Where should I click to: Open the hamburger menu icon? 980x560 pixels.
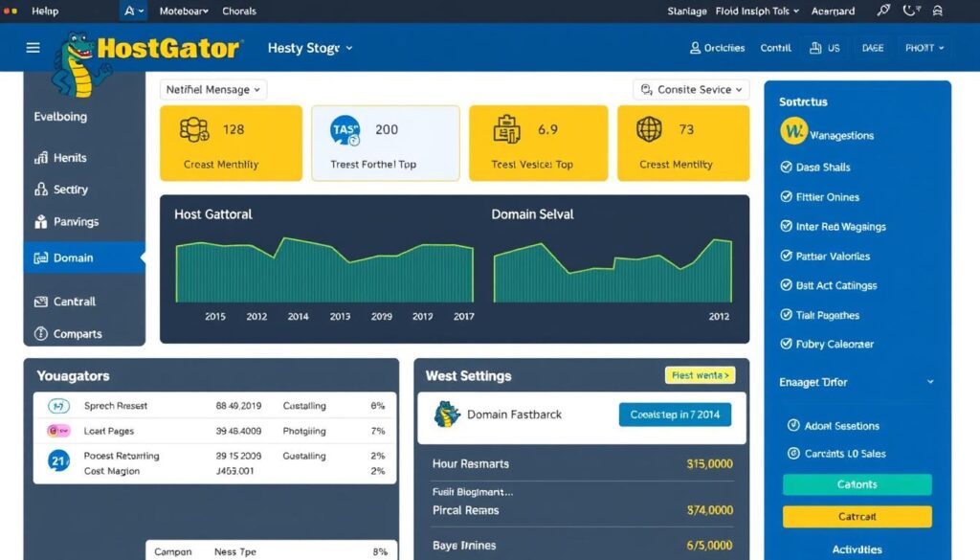33,48
